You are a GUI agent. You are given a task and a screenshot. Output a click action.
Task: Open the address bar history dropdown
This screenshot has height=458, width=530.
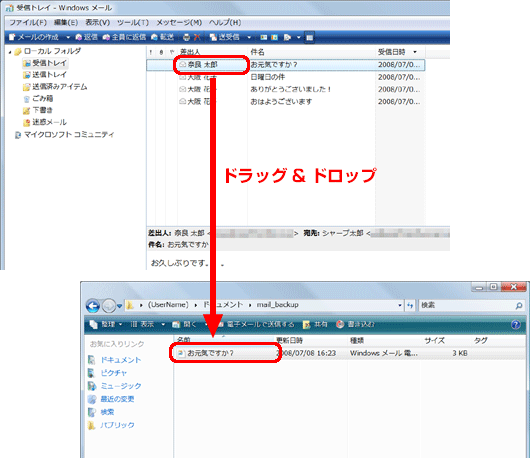tap(400, 305)
